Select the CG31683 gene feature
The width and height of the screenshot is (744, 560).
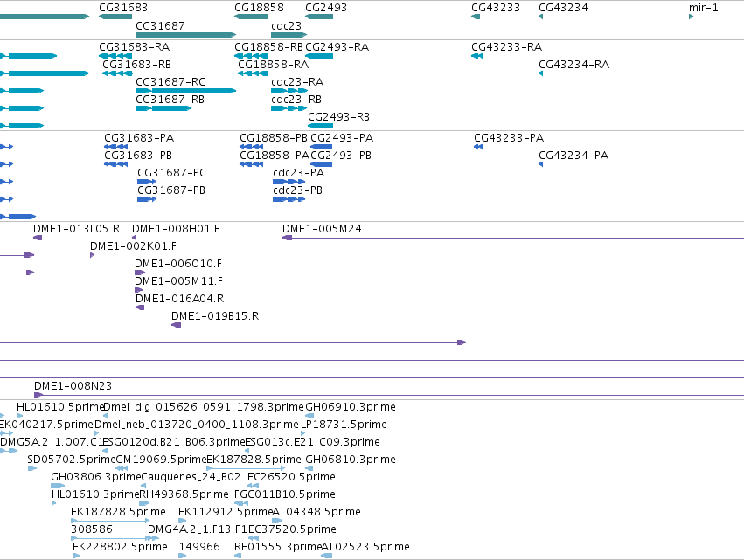[x=115, y=17]
